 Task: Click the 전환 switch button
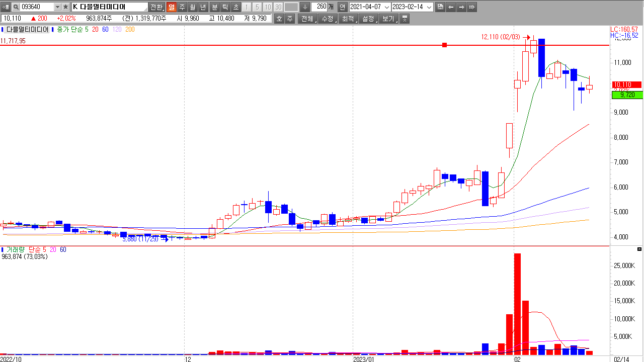[x=156, y=7]
